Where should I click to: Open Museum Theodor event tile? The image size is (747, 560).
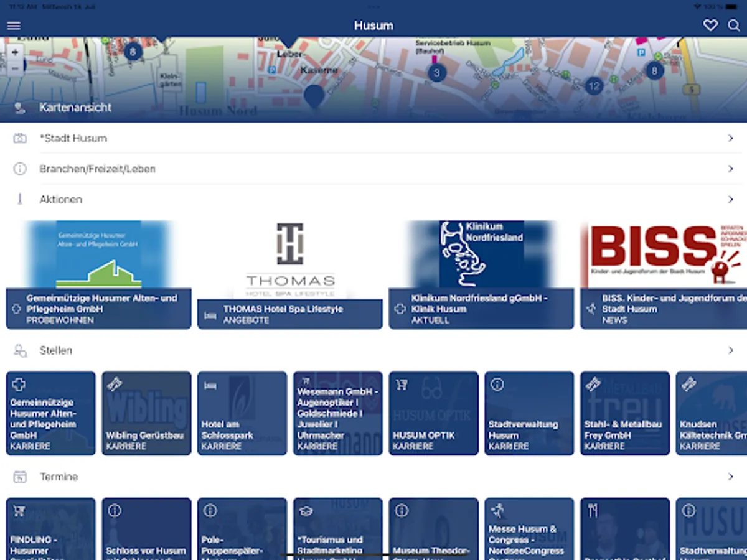point(434,529)
